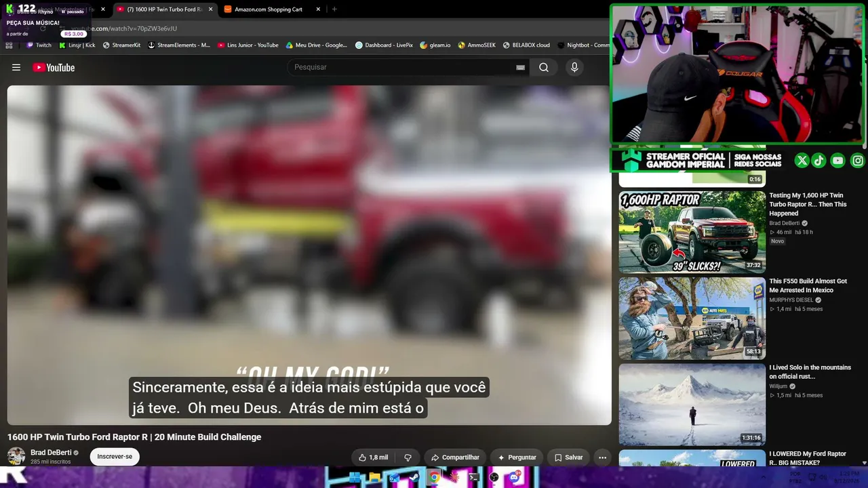This screenshot has width=868, height=488.
Task: Open the MURPHYS DIESEL channel link
Action: pyautogui.click(x=791, y=300)
